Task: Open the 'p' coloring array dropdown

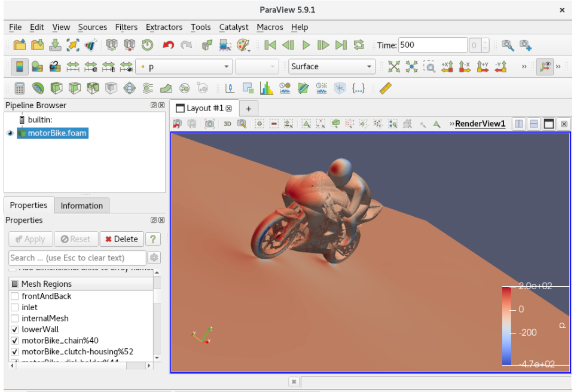Action: coord(184,66)
